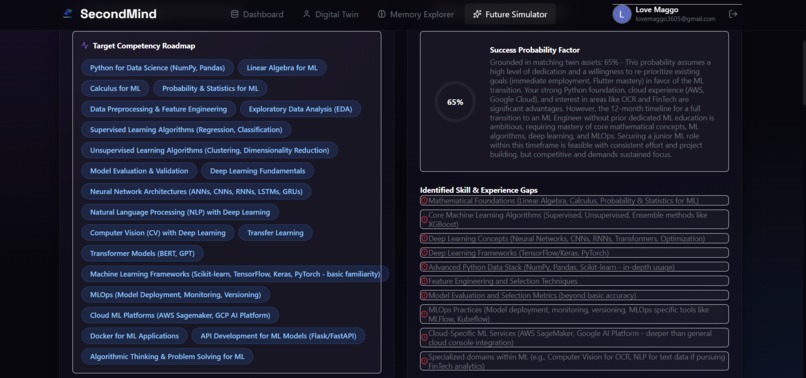Click the logout icon next to profile
This screenshot has width=806, height=378.
tap(733, 14)
